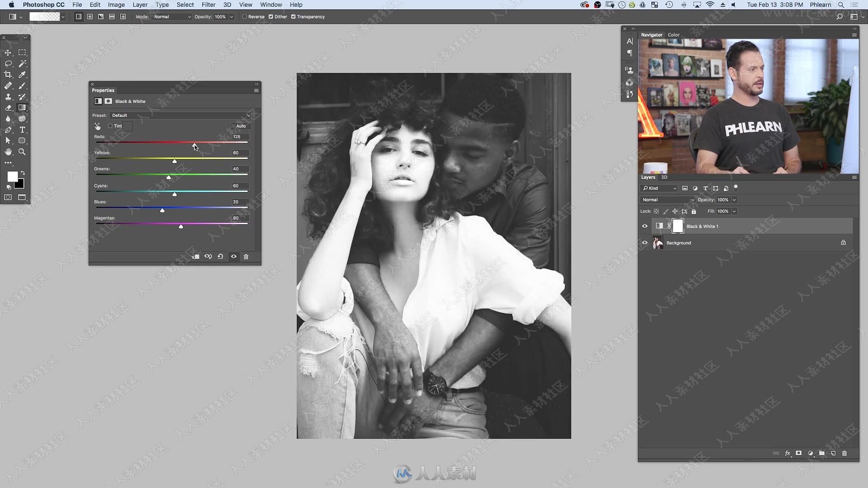The height and width of the screenshot is (488, 868).
Task: Select the Rectangular Marquee tool
Action: (x=22, y=52)
